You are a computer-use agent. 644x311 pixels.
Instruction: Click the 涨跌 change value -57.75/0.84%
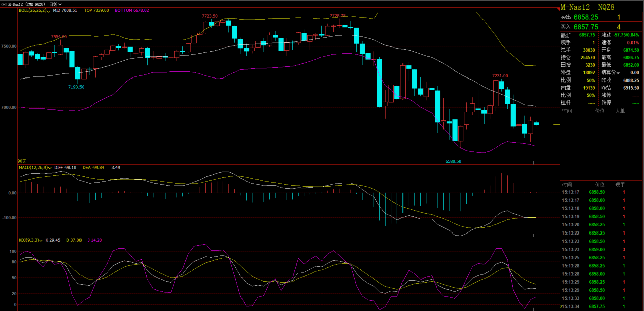pyautogui.click(x=626, y=35)
